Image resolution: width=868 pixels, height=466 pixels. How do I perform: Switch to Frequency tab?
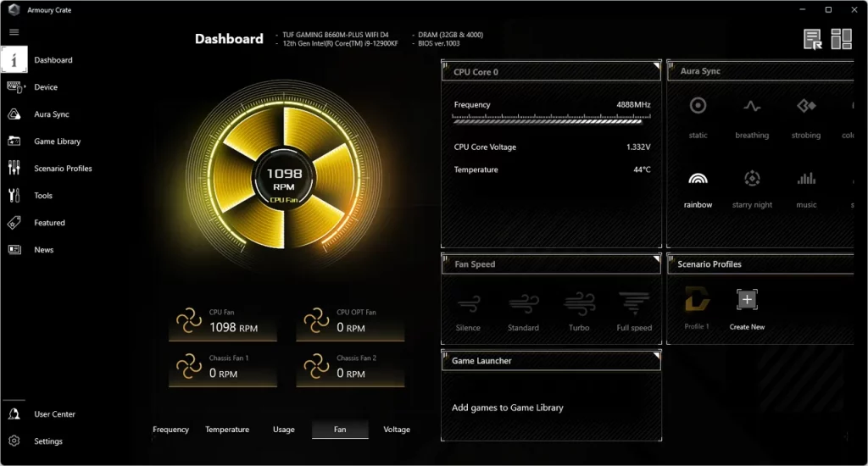(170, 430)
